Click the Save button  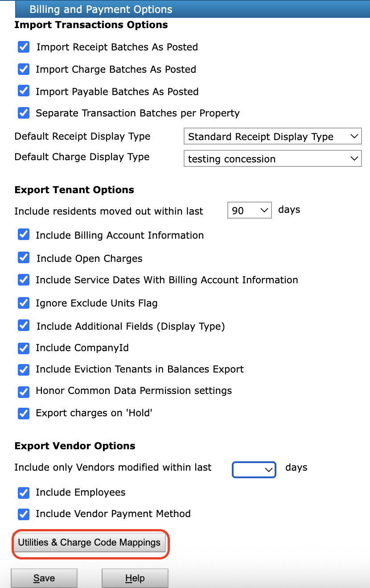point(44,578)
